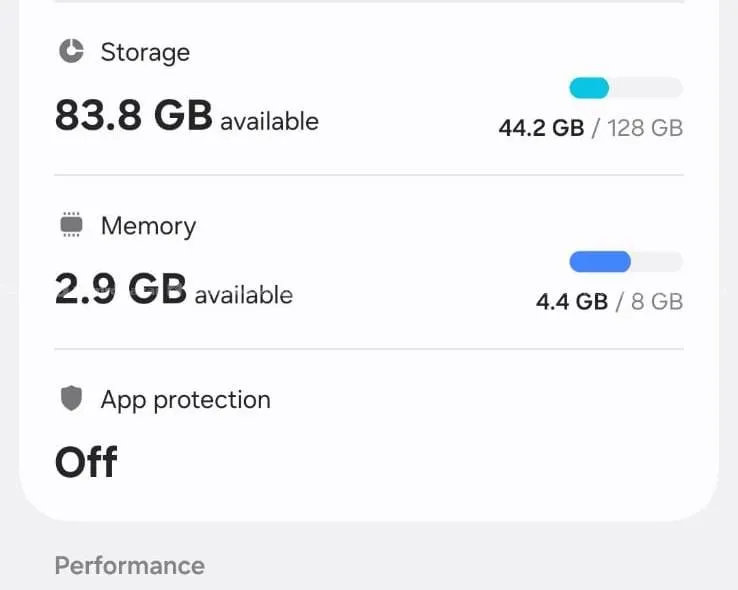The width and height of the screenshot is (738, 590).
Task: Tap the 44.2 GB used storage value
Action: point(541,128)
